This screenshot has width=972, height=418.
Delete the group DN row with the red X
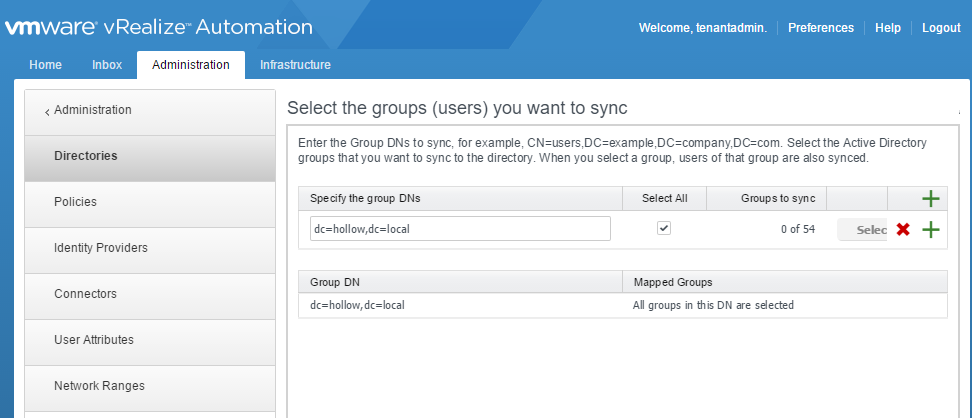pyautogui.click(x=903, y=230)
